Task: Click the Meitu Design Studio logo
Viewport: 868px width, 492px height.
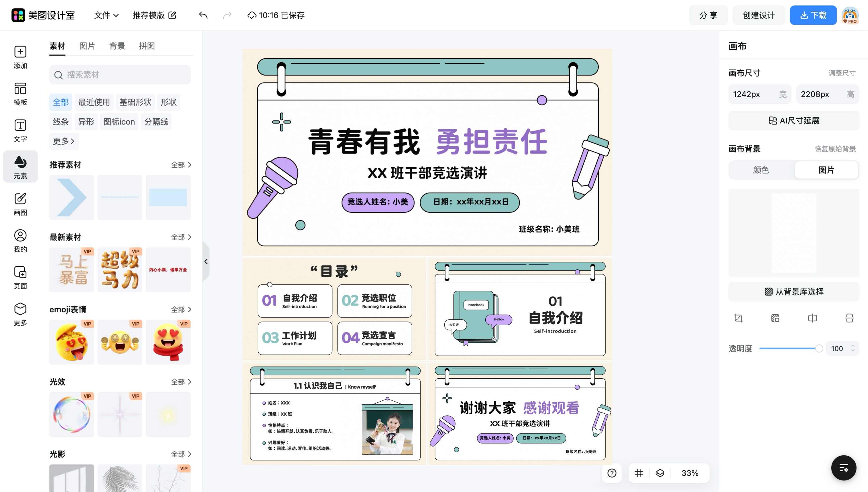Action: point(43,15)
